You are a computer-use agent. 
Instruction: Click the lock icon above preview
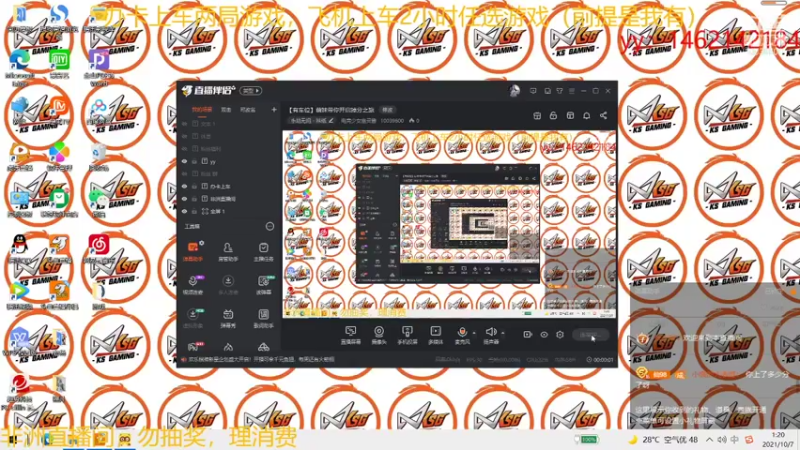coord(553,116)
